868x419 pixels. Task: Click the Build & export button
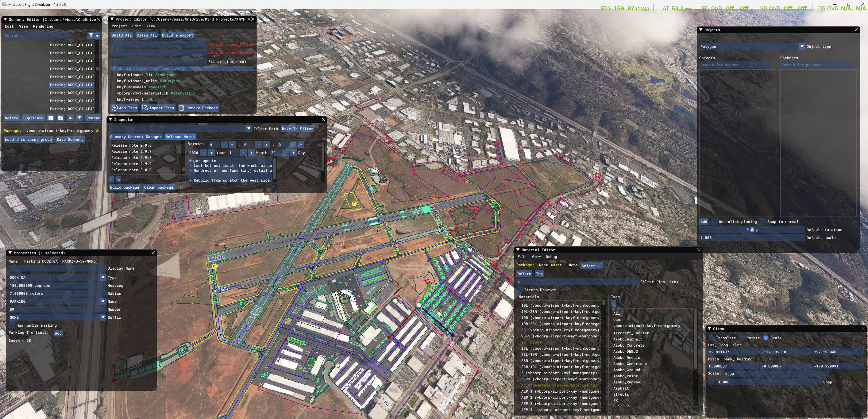click(x=177, y=35)
